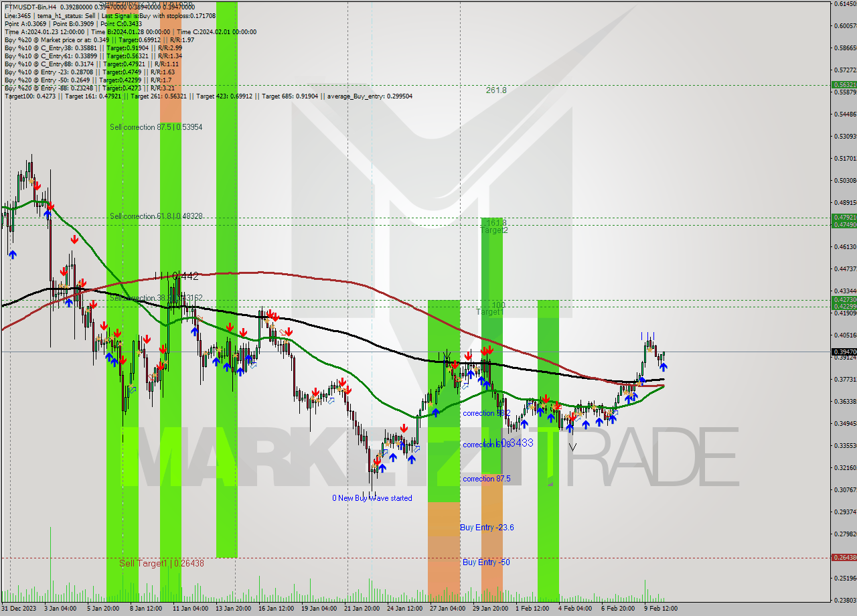
Task: Click the 'Target100: 0.4273' summary line
Action: (208, 96)
